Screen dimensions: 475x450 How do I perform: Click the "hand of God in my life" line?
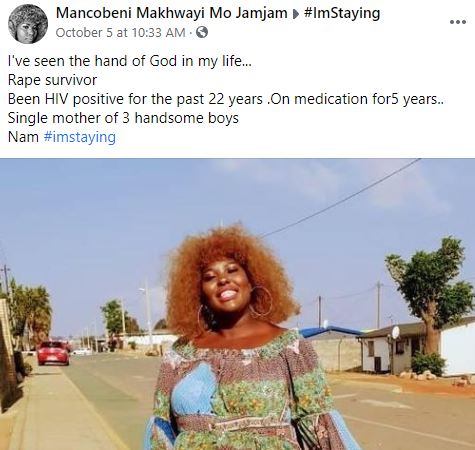click(x=129, y=61)
